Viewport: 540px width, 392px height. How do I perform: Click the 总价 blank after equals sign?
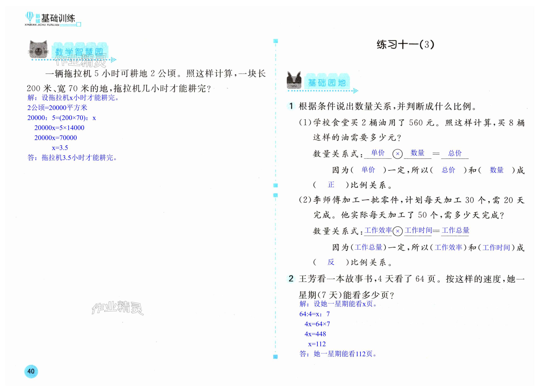[x=455, y=153]
